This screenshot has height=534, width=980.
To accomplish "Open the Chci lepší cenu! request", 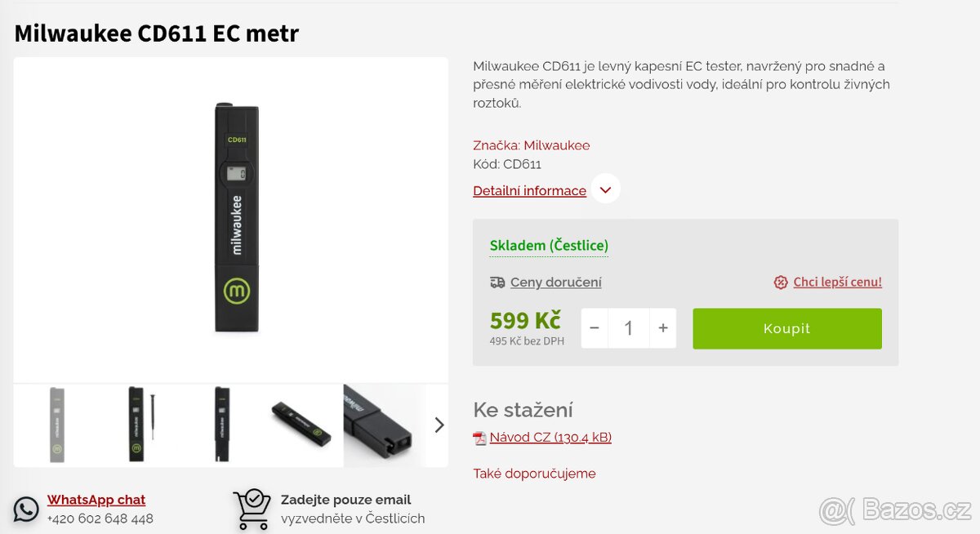I will (836, 282).
